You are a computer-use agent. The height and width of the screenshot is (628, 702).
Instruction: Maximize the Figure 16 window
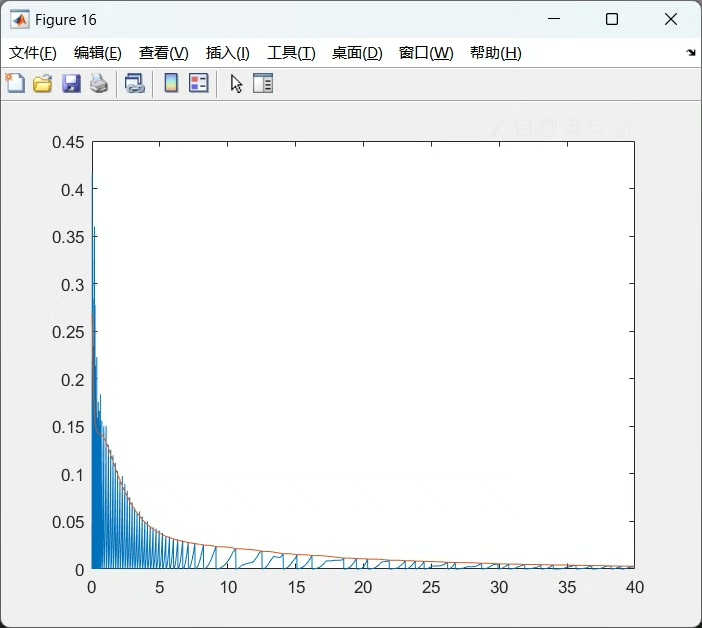(612, 19)
